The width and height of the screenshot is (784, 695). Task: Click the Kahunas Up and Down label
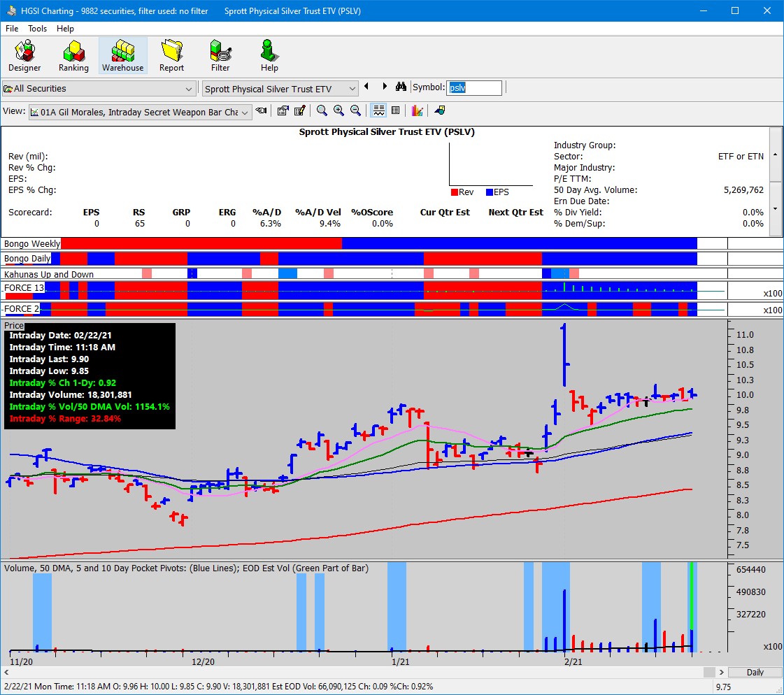pyautogui.click(x=48, y=274)
